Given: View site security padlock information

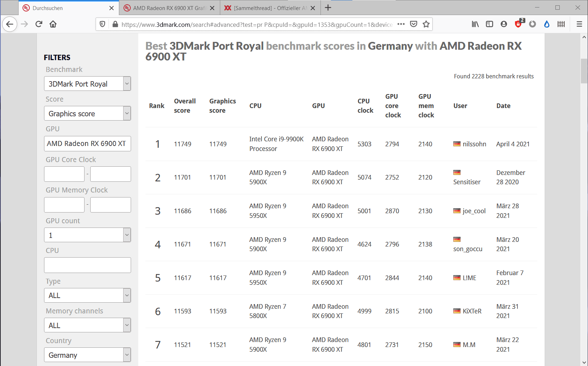Looking at the screenshot, I should pos(115,24).
